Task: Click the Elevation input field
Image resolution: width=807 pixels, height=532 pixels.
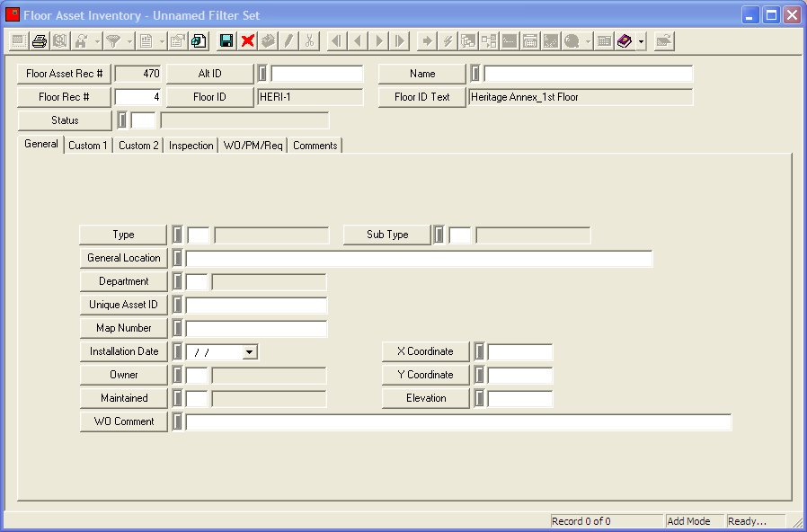Action: pos(520,399)
